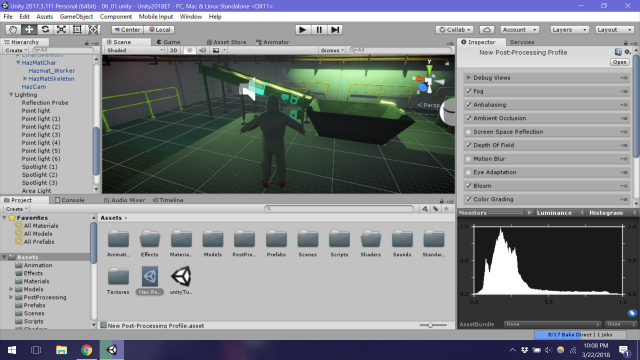Toggle 2D scene view mode
This screenshot has width=640, height=360.
pyautogui.click(x=173, y=50)
